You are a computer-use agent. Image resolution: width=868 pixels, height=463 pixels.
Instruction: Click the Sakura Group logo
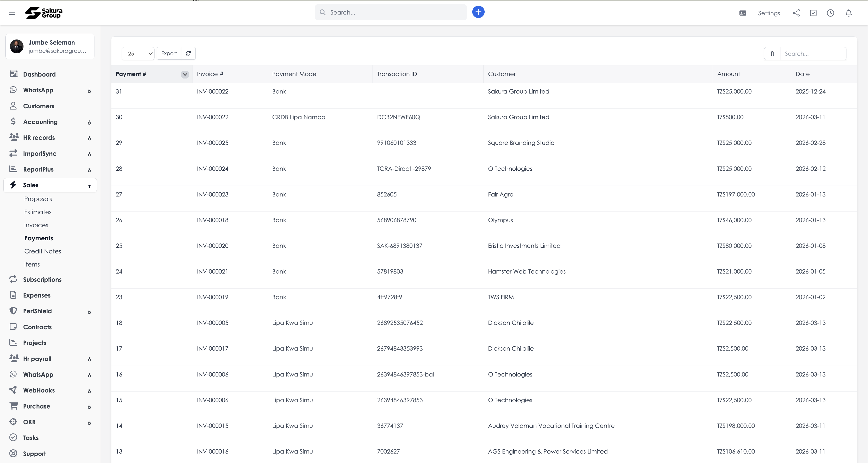click(44, 13)
